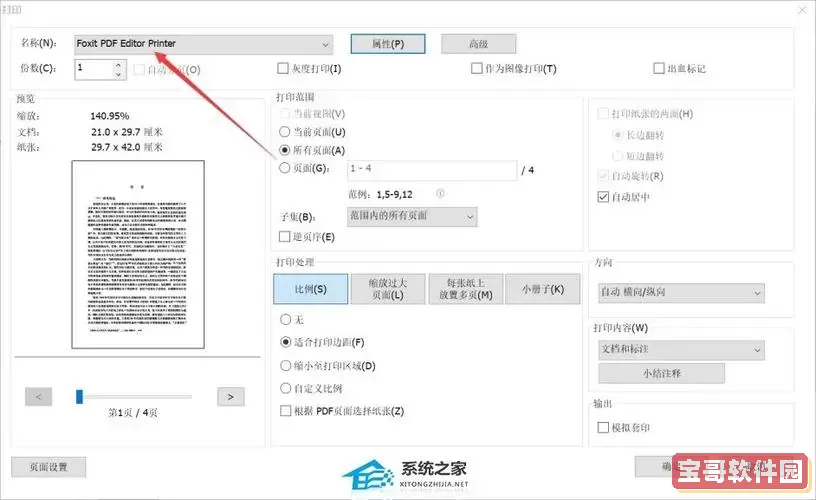Close the print dialog window
Image resolution: width=816 pixels, height=500 pixels.
coord(802,9)
